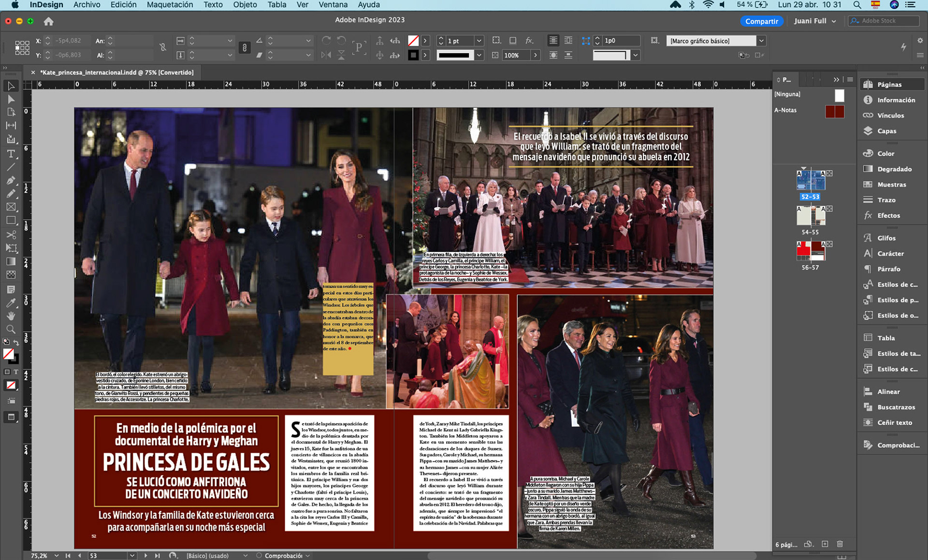Screen dimensions: 928x560
Task: Select the Scissors tool
Action: pyautogui.click(x=11, y=235)
